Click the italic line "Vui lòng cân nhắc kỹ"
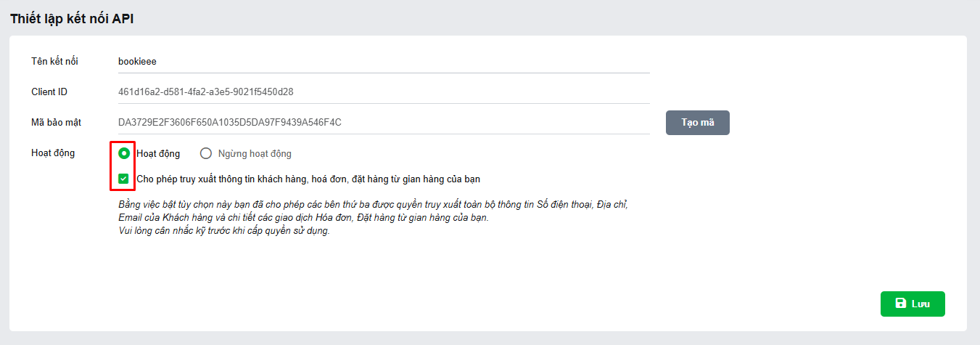 (223, 232)
